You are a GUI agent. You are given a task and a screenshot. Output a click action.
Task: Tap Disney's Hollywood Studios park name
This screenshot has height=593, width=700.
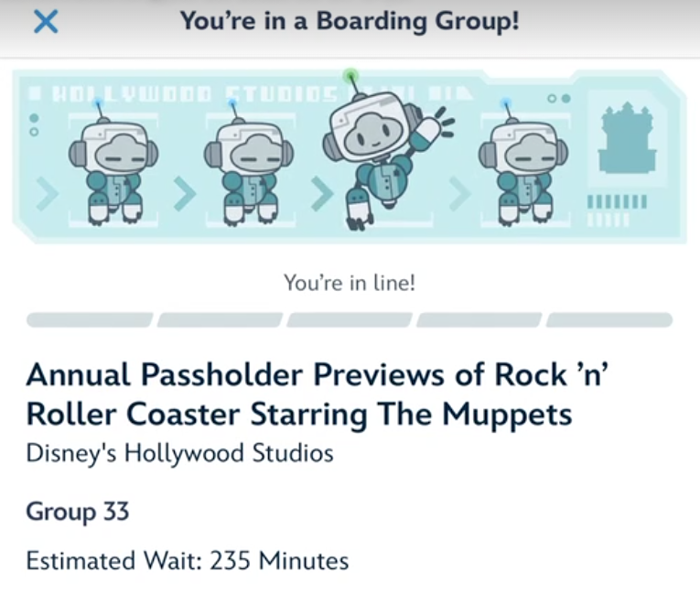click(180, 453)
